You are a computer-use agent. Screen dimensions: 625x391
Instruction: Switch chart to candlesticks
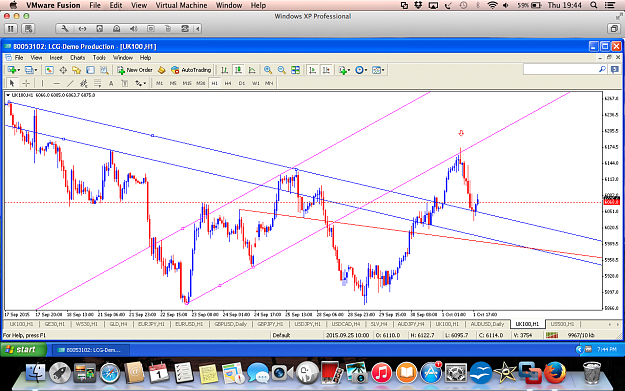[x=238, y=70]
